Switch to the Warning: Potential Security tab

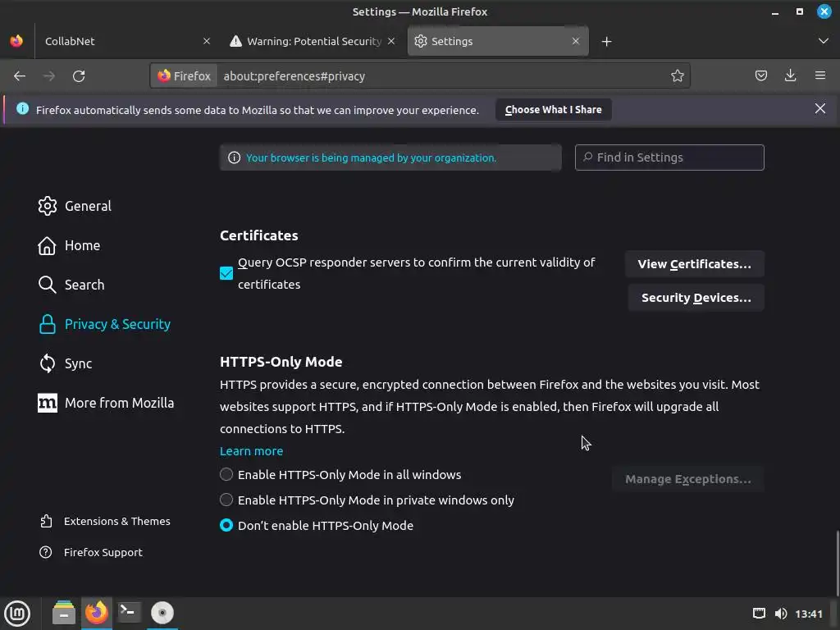[313, 41]
